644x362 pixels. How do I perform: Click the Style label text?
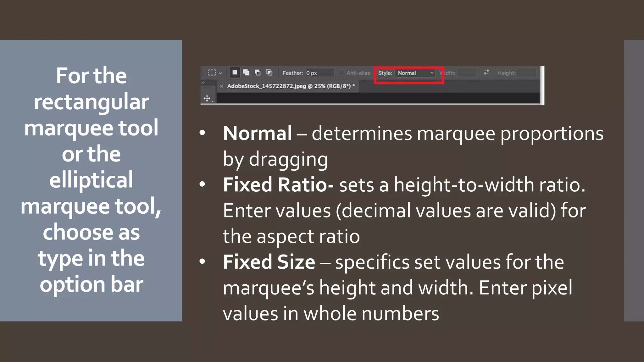385,73
